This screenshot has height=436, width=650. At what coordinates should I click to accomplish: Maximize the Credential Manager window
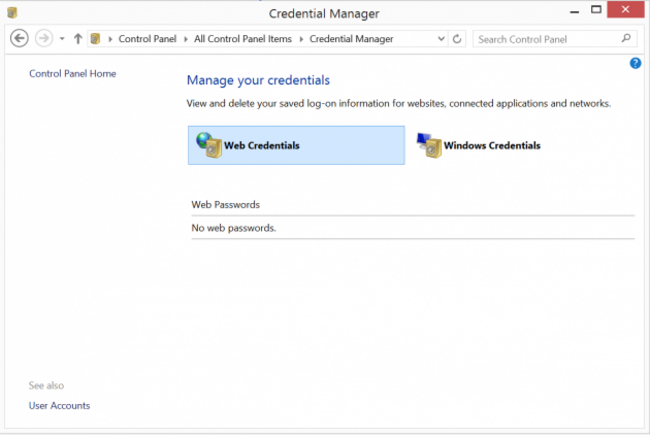coord(596,10)
